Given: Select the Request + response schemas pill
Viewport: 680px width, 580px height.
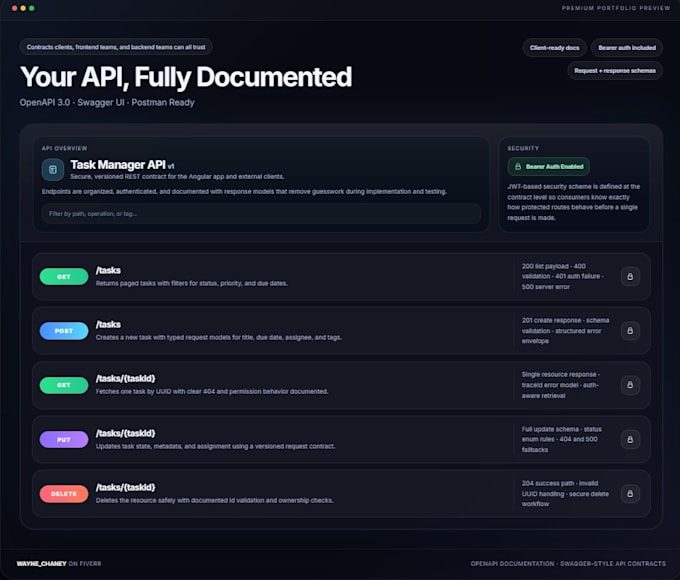Looking at the screenshot, I should (615, 71).
